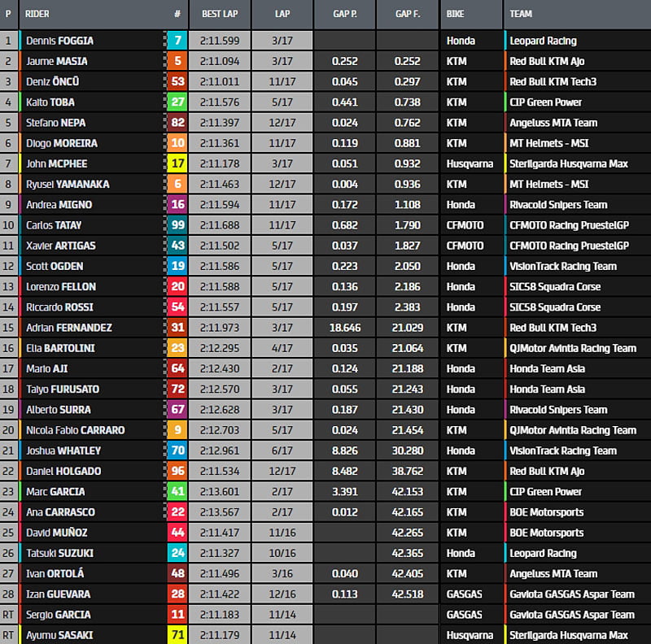Select rider Diogo Moreira in the list

coord(61,143)
